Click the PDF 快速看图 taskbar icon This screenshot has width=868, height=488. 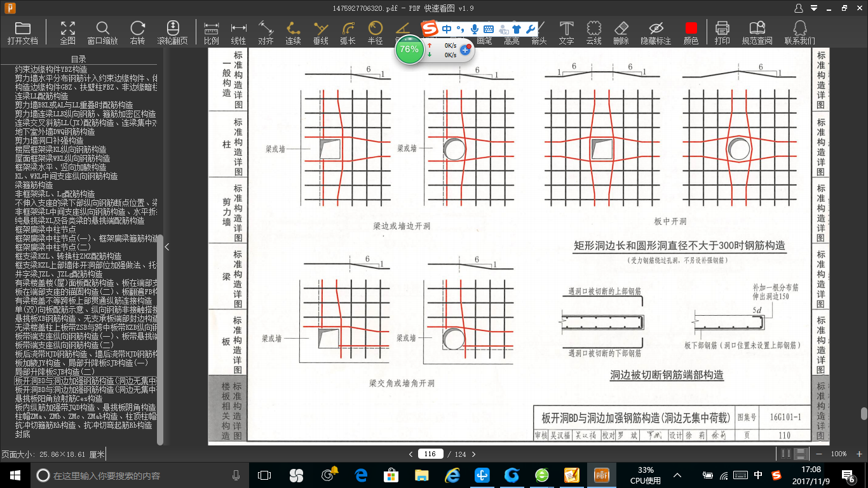tap(601, 475)
